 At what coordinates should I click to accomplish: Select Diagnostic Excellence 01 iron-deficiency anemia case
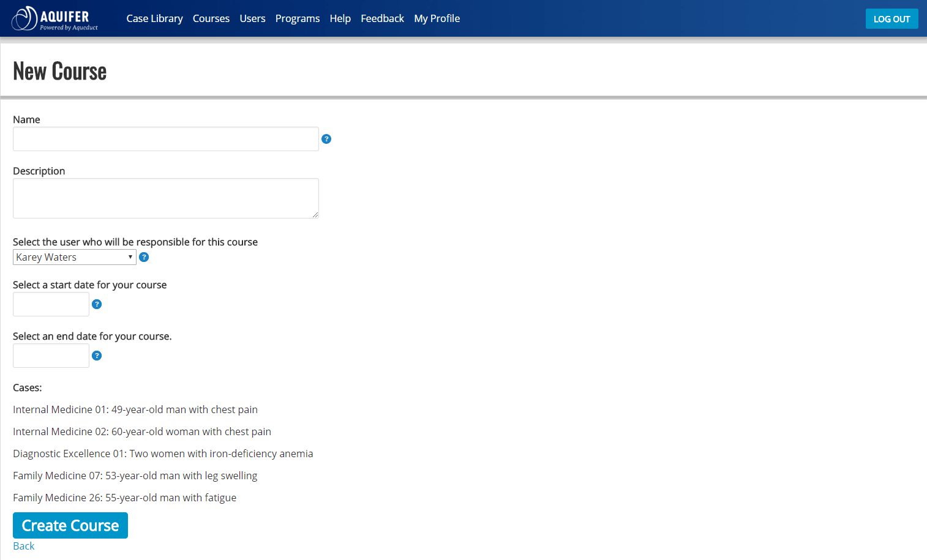click(163, 454)
